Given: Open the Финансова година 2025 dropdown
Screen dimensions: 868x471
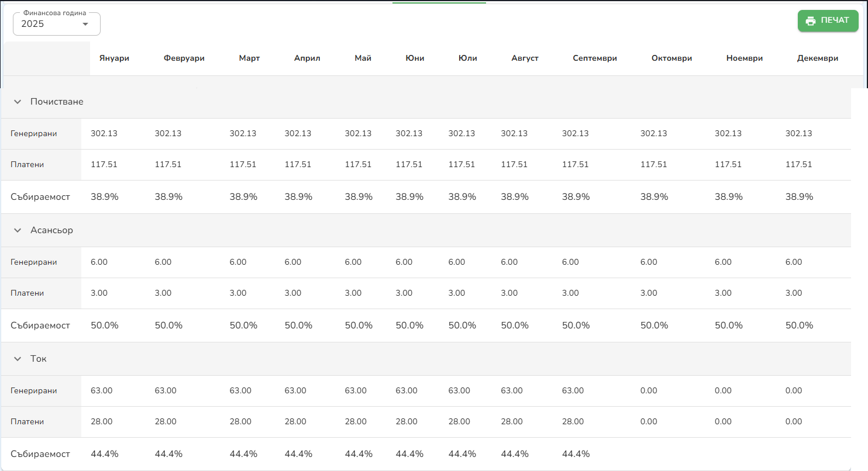Looking at the screenshot, I should 57,24.
